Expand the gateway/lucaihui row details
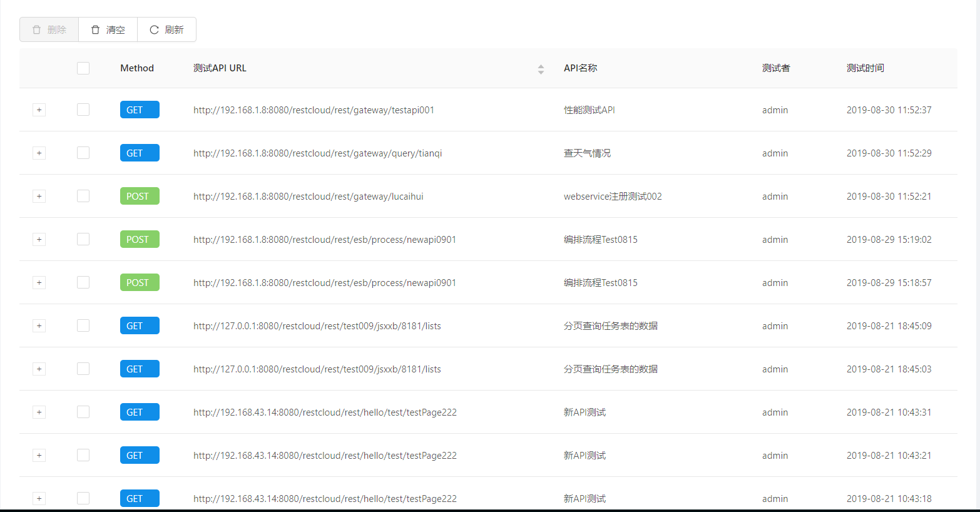 click(39, 196)
